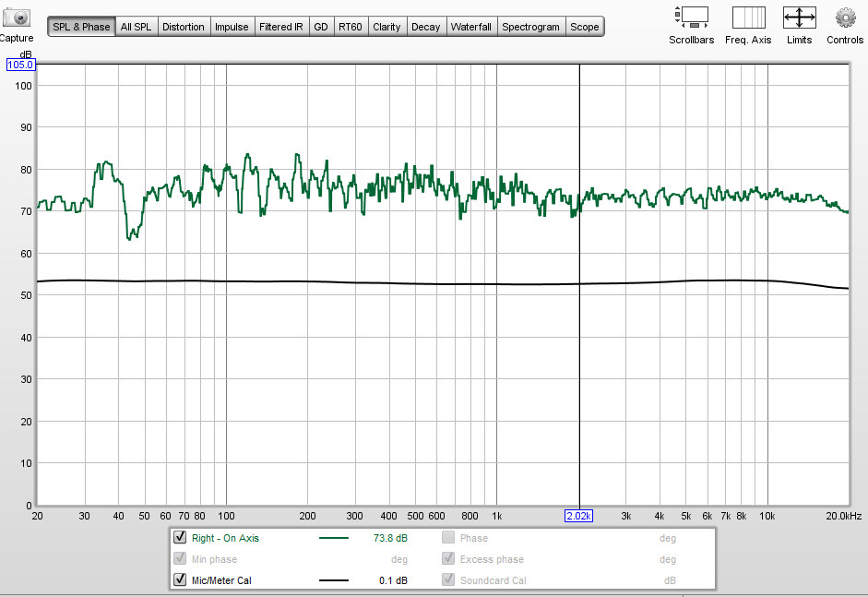Uncheck the Right - On Axis trace checkbox
This screenshot has width=868, height=597.
click(x=180, y=537)
